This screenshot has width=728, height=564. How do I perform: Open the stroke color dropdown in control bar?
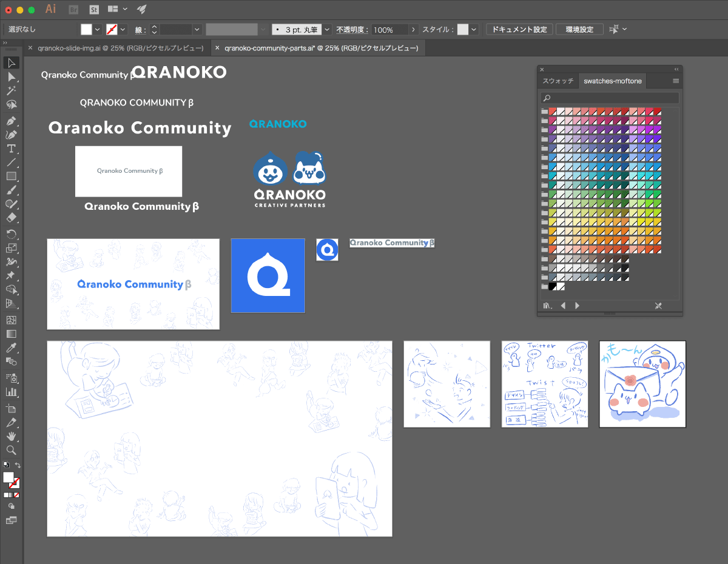click(x=123, y=29)
